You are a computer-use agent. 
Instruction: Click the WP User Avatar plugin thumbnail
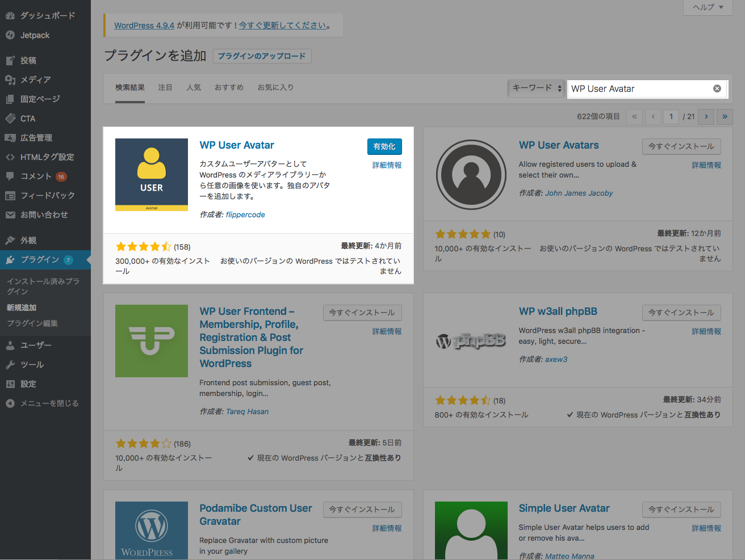[x=152, y=175]
